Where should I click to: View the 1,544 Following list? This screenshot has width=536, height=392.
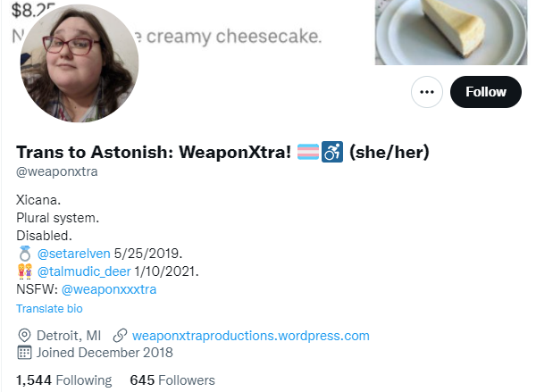pyautogui.click(x=64, y=380)
